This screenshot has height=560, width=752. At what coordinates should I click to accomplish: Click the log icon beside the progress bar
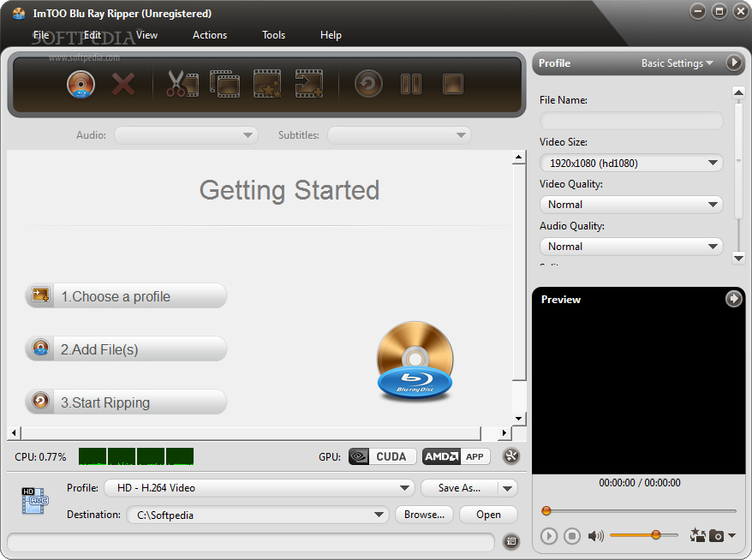point(511,541)
